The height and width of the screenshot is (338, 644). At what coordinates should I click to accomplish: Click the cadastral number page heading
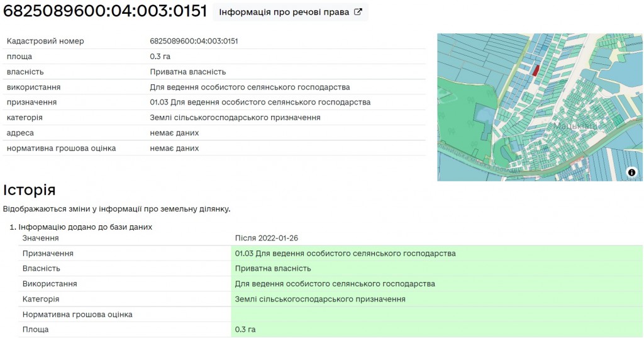105,12
